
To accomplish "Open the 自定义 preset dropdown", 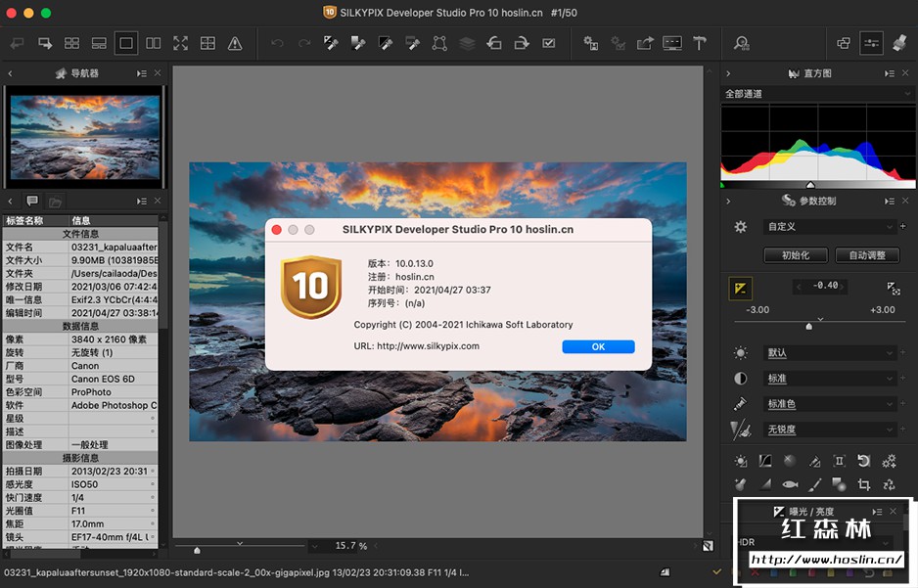I will tap(829, 226).
